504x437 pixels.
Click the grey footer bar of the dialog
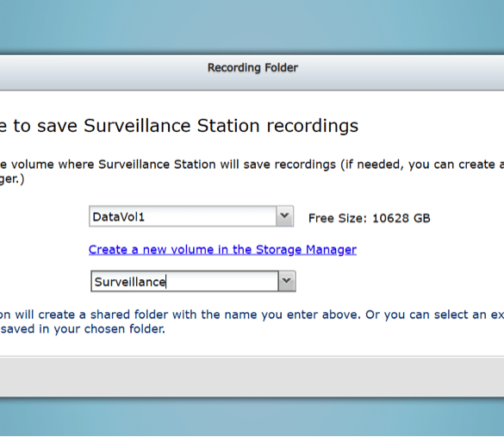click(x=252, y=376)
